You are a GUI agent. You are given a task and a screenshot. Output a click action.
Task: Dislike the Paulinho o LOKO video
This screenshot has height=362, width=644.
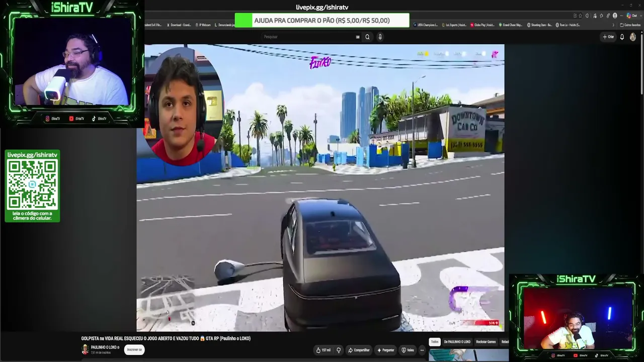[339, 350]
